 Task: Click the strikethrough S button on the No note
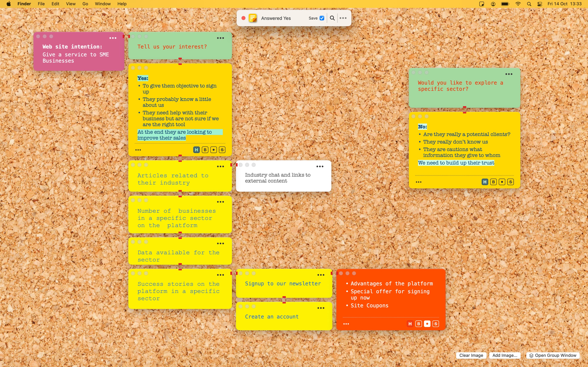coord(511,182)
